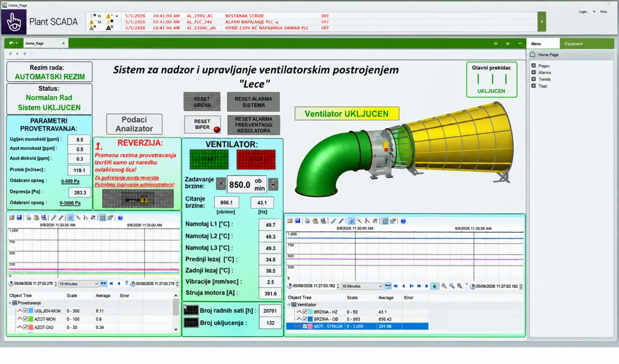Screen dimensions: 619x364
Task: Uncheck the BRZINA - HZ pen checkbox
Action: tap(305, 311)
